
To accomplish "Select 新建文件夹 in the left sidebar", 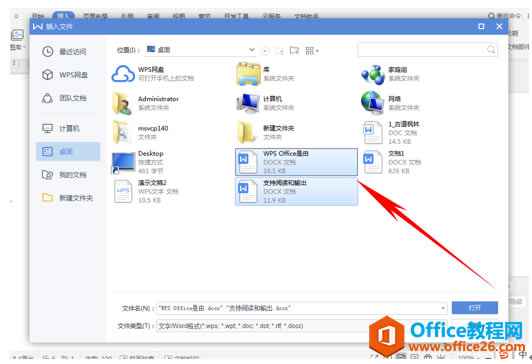I will point(67,198).
